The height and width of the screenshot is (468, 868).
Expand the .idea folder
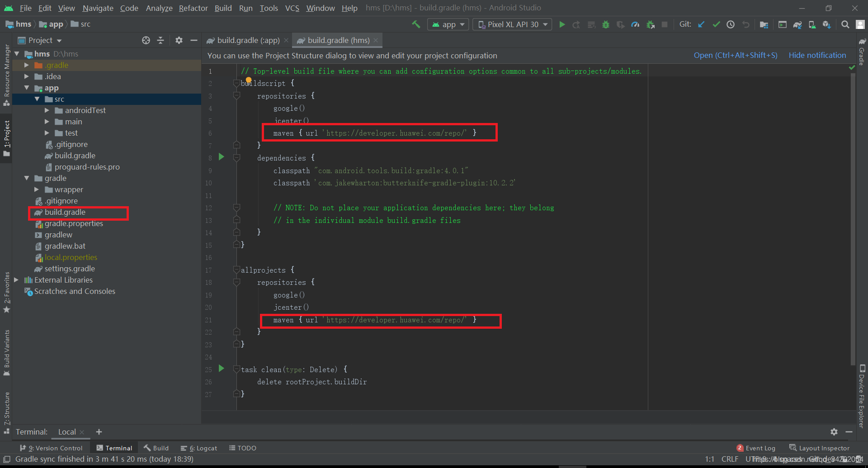26,76
